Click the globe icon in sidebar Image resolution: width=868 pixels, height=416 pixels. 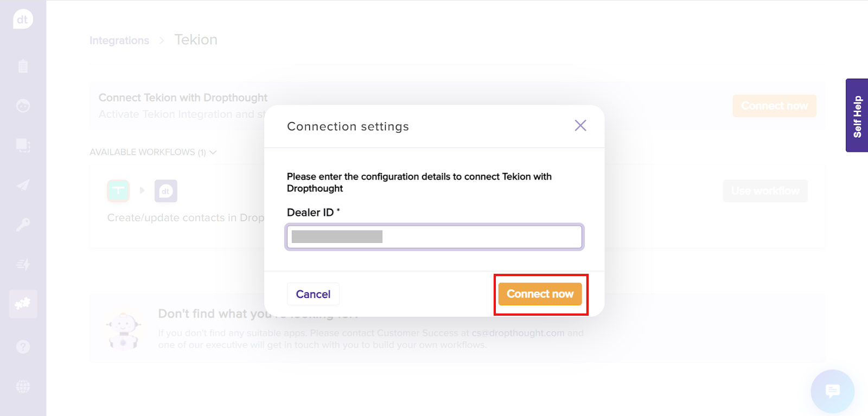(23, 387)
